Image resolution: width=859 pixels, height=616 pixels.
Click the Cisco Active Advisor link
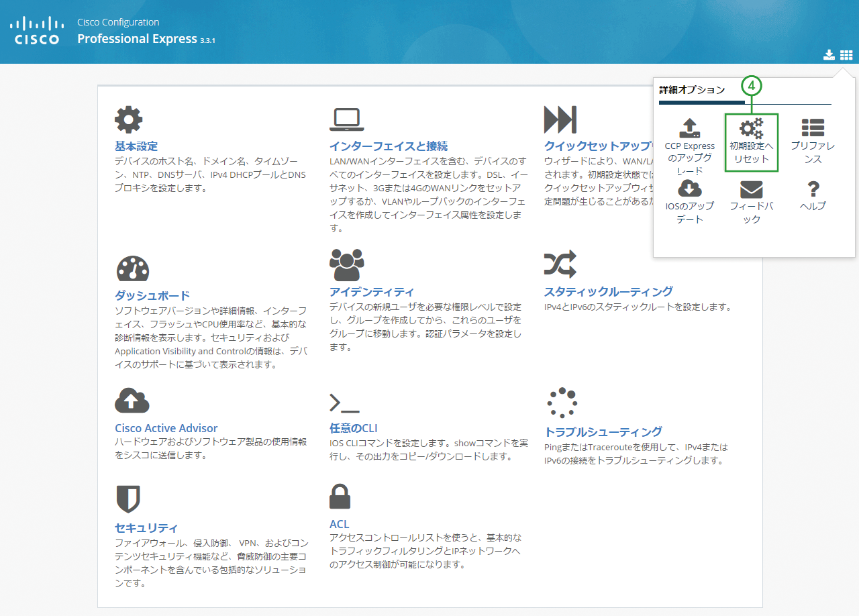[166, 428]
